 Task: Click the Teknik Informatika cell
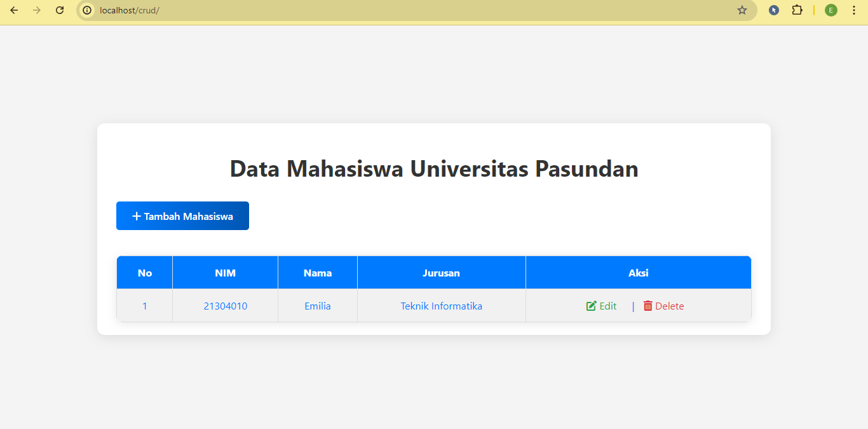coord(441,306)
